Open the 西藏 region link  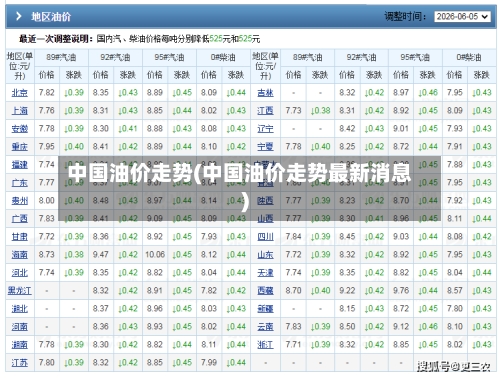pos(265,291)
